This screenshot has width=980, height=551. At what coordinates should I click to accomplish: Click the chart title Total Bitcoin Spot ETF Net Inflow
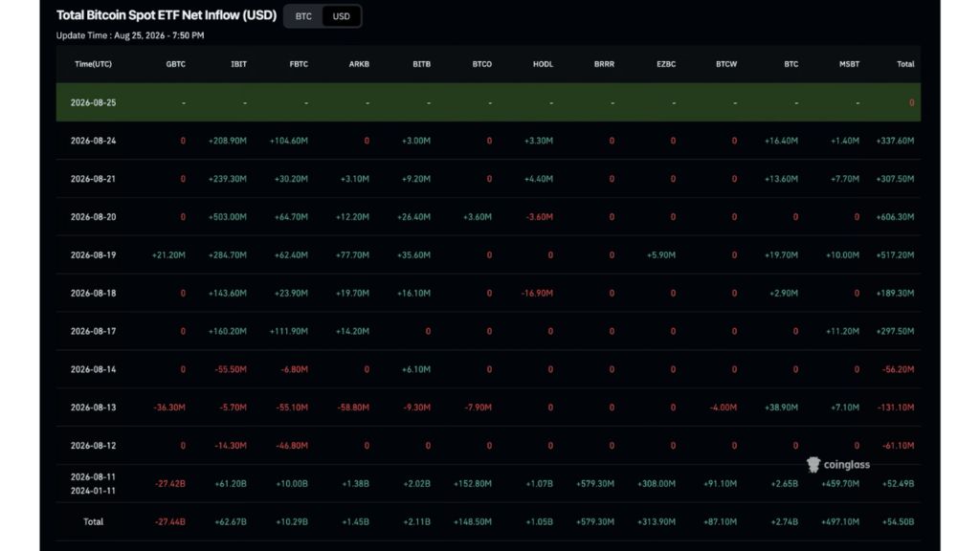[167, 15]
